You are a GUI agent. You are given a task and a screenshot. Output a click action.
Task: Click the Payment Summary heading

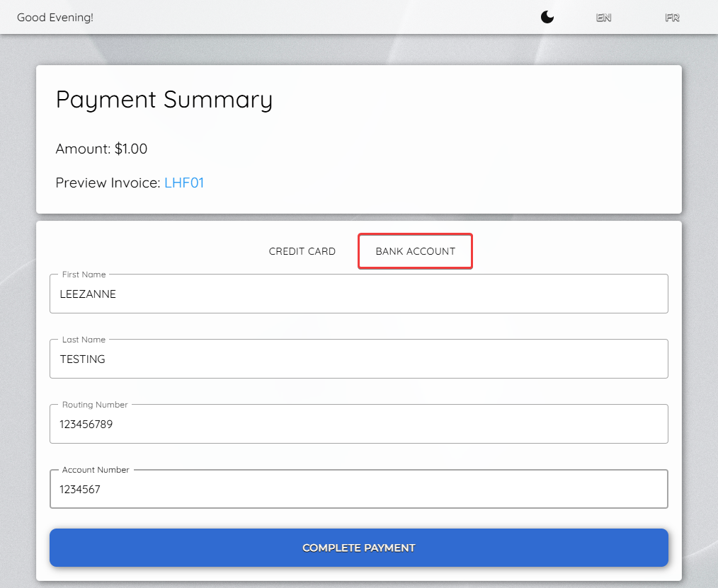[164, 99]
